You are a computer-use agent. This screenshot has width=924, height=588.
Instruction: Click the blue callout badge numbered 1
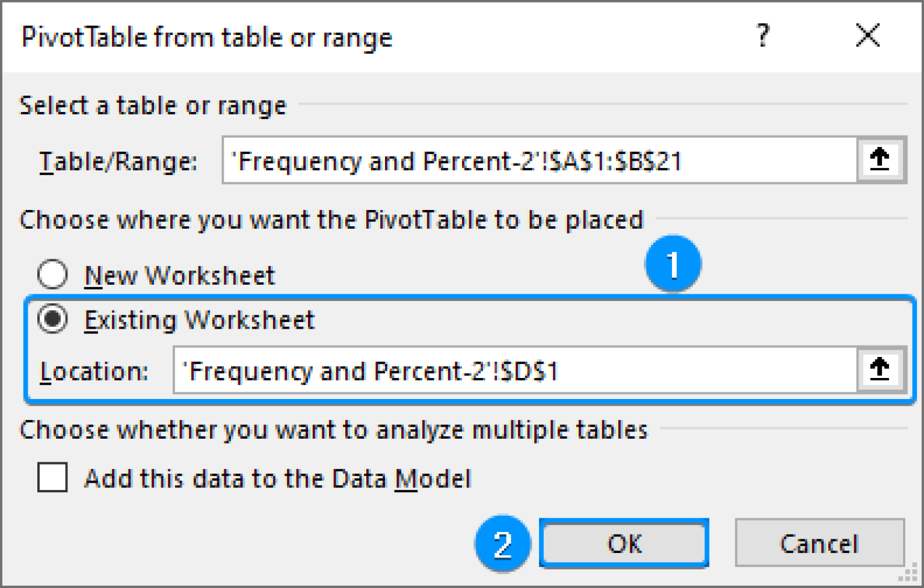click(672, 263)
